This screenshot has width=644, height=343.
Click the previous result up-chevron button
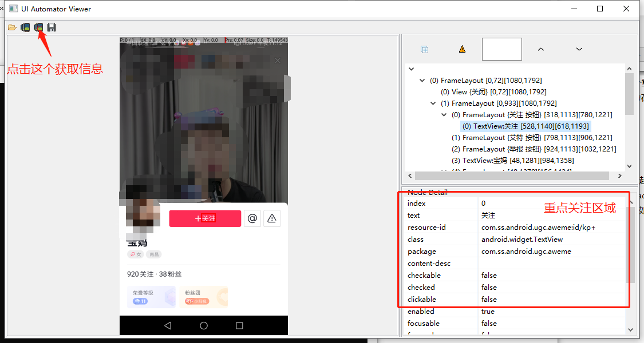540,50
